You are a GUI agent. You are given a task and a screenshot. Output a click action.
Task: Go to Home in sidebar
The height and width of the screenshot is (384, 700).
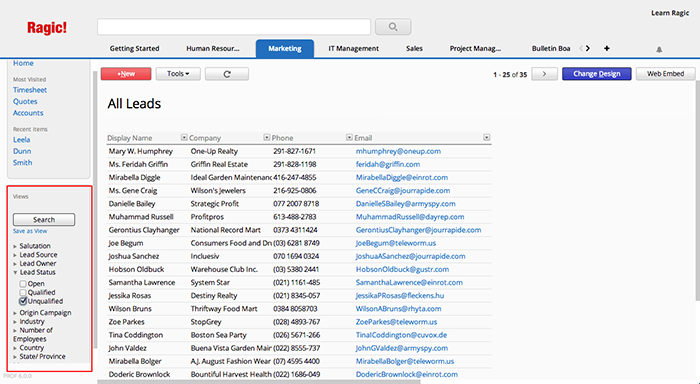[23, 63]
